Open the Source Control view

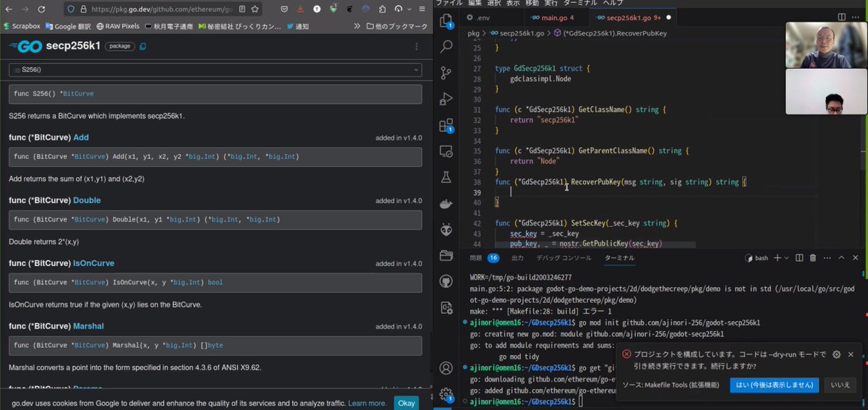pyautogui.click(x=446, y=73)
